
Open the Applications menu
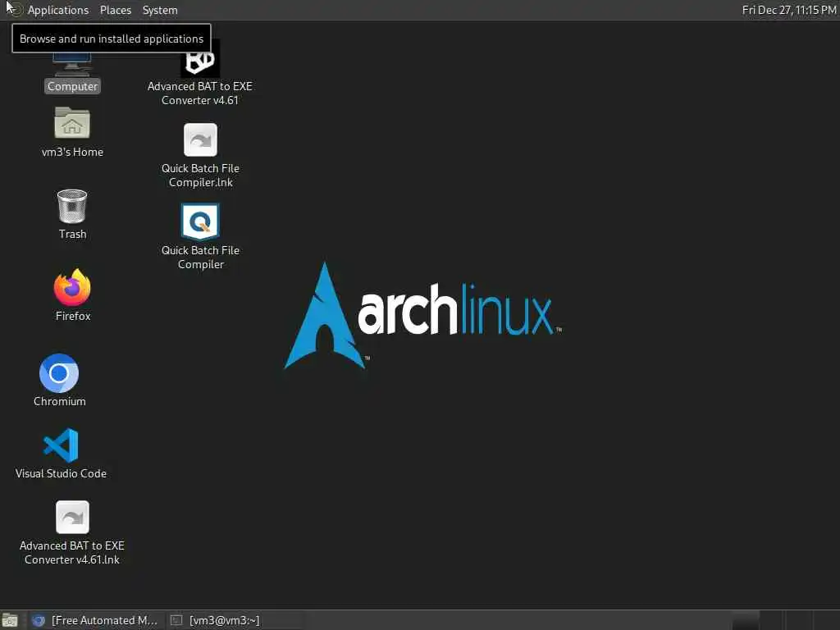[x=58, y=10]
